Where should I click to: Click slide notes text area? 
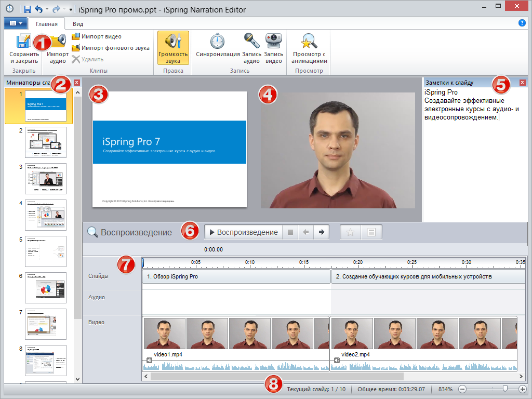click(x=474, y=154)
